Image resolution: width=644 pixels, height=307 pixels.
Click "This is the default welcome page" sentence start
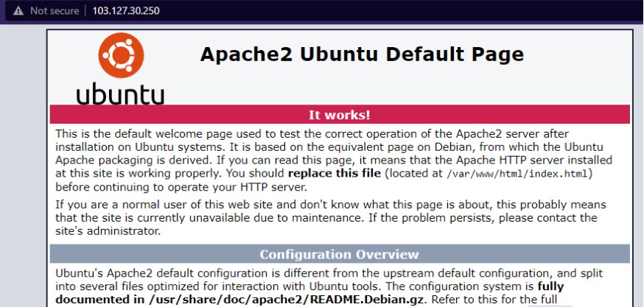143,134
